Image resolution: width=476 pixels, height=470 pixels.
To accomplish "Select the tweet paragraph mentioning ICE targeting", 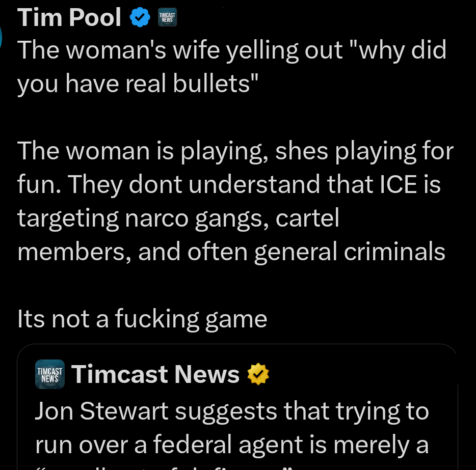I will tap(234, 201).
